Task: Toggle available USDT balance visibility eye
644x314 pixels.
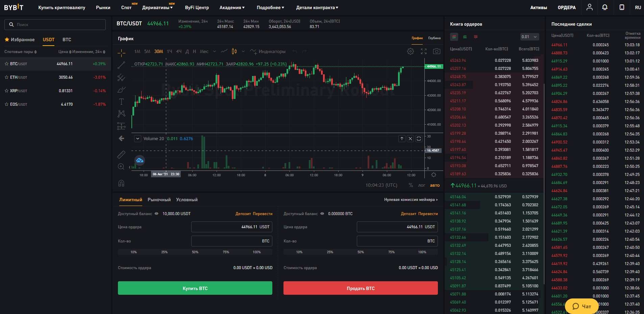Action: pyautogui.click(x=156, y=213)
